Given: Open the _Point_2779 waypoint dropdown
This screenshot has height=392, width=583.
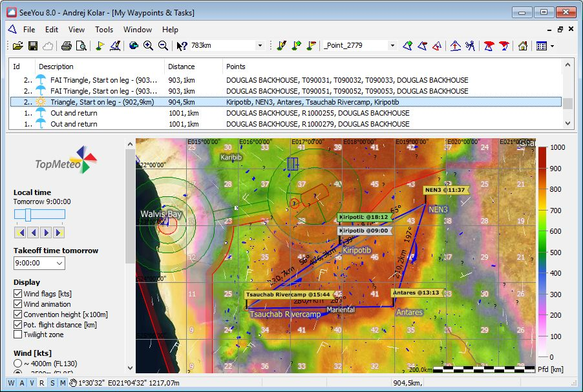Looking at the screenshot, I should 392,45.
